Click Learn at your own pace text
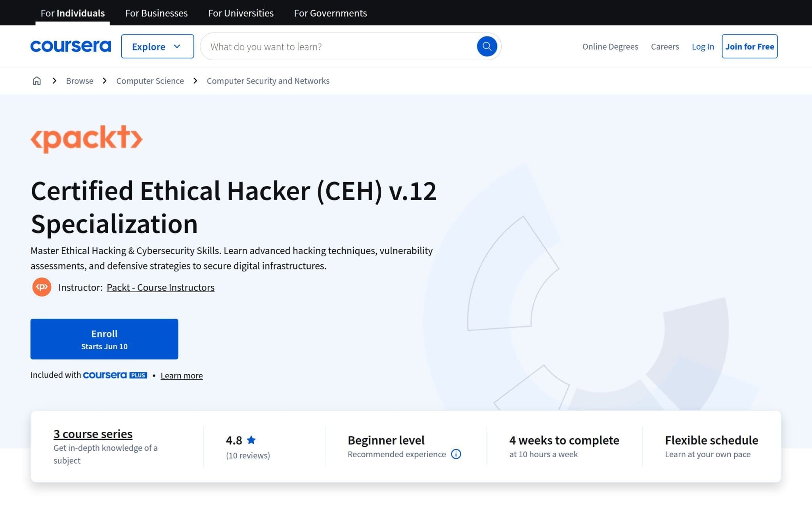This screenshot has width=812, height=508. tap(707, 454)
